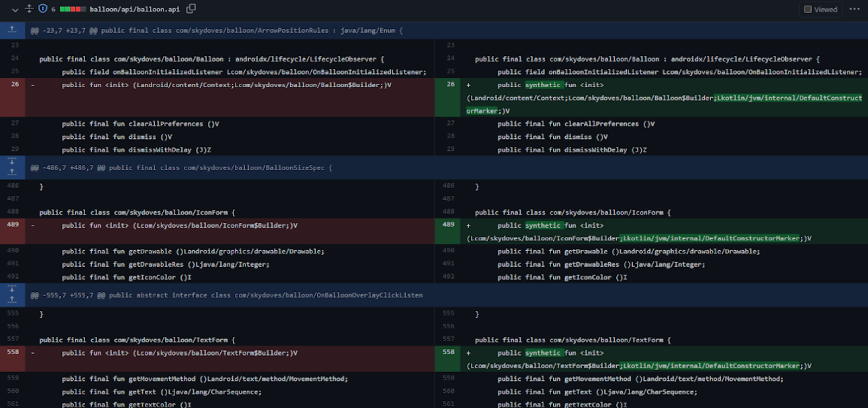The height and width of the screenshot is (408, 868).
Task: Select removed line number 558
Action: pyautogui.click(x=13, y=352)
